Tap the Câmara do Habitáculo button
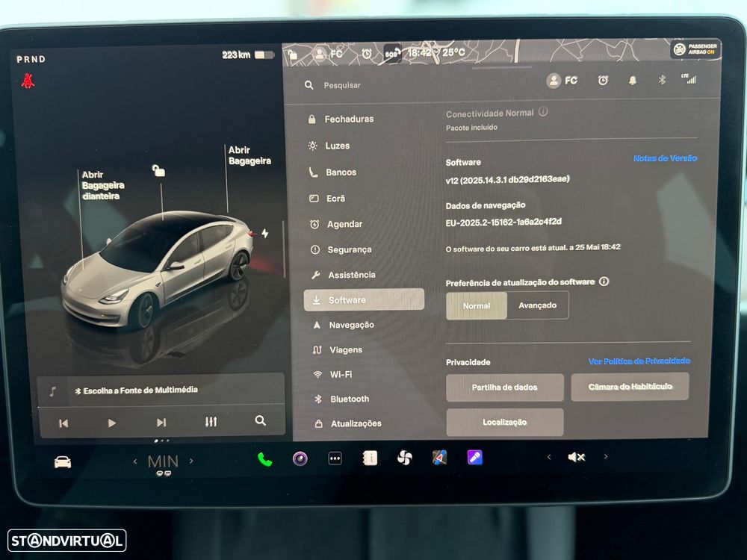 click(x=630, y=387)
